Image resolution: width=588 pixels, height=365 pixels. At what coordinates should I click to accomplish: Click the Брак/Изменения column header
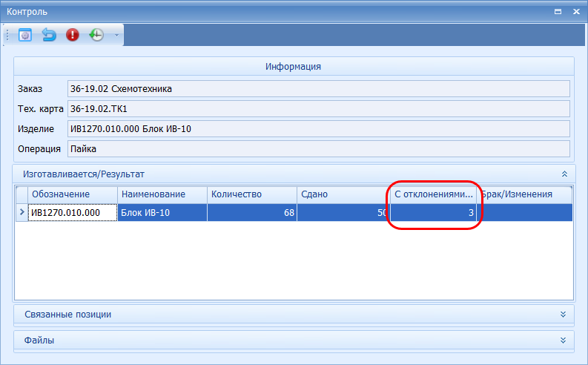[x=525, y=194]
